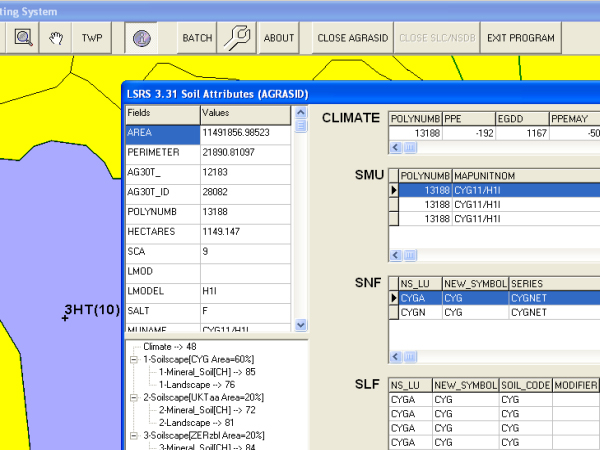Viewport: 600px width, 450px height.
Task: Click CLIMATE table PPE value -192
Action: (x=469, y=133)
